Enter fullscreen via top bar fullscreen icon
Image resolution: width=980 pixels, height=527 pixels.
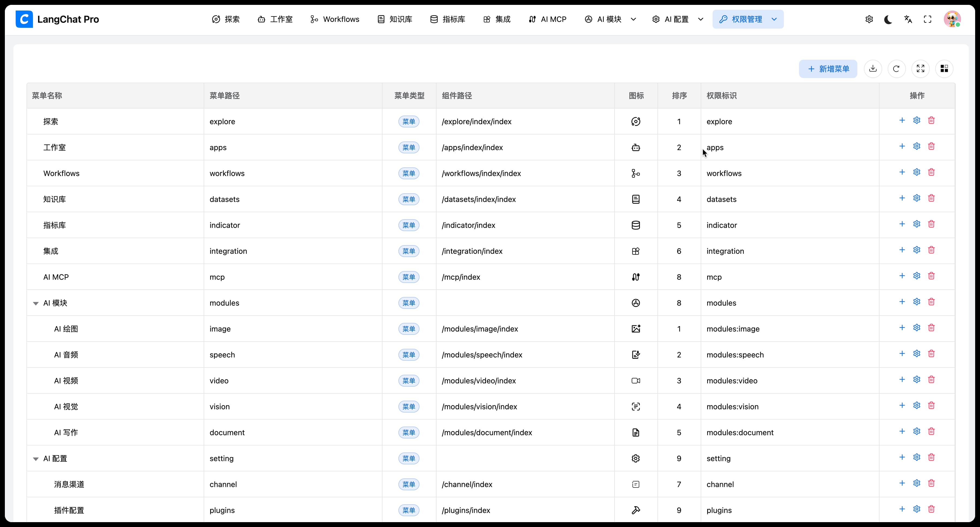(928, 19)
